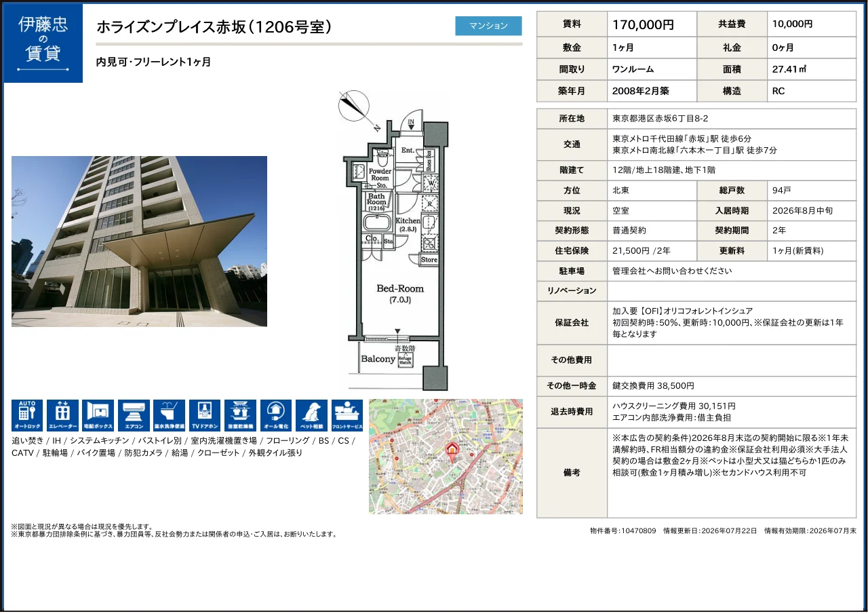Click the TVドアホン intercom icon

click(205, 415)
